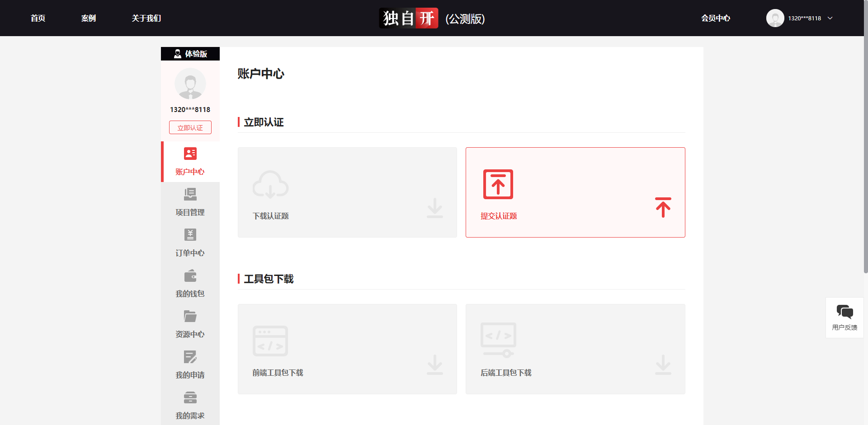Viewport: 868px width, 425px height.
Task: Open the 我的钱包 wallet icon
Action: click(190, 276)
